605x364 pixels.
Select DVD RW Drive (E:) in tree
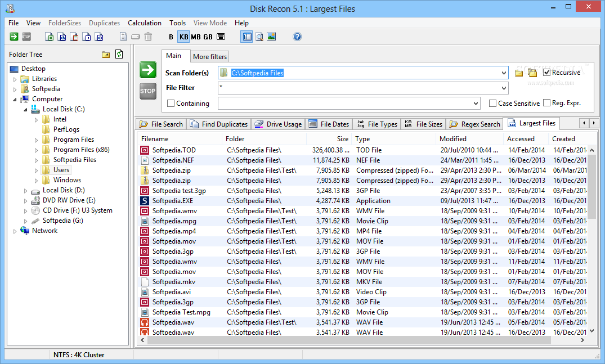[69, 200]
